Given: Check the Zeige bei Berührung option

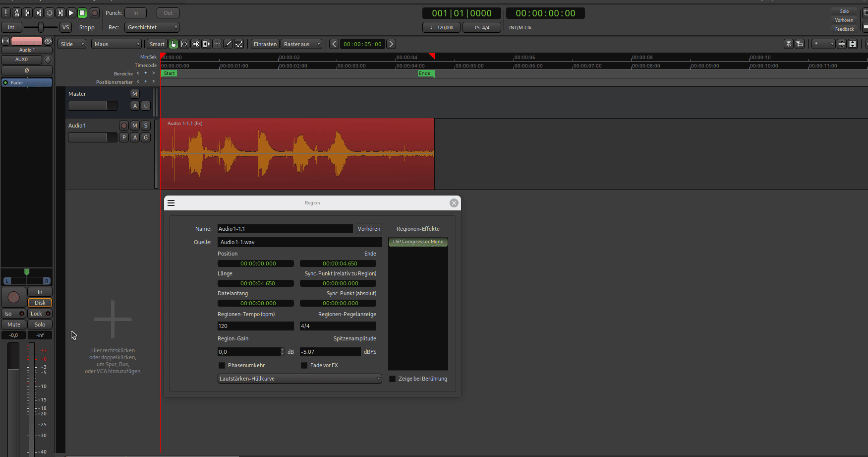Looking at the screenshot, I should coord(393,379).
